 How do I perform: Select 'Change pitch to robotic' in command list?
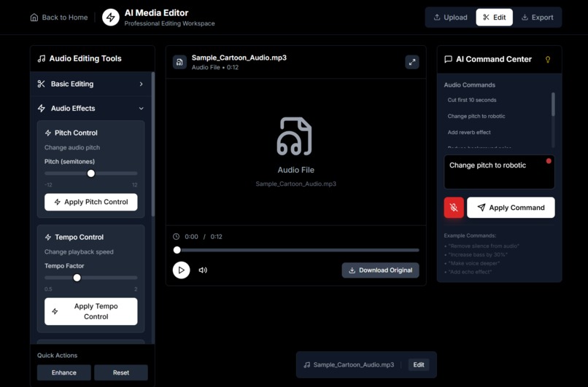[x=476, y=116]
